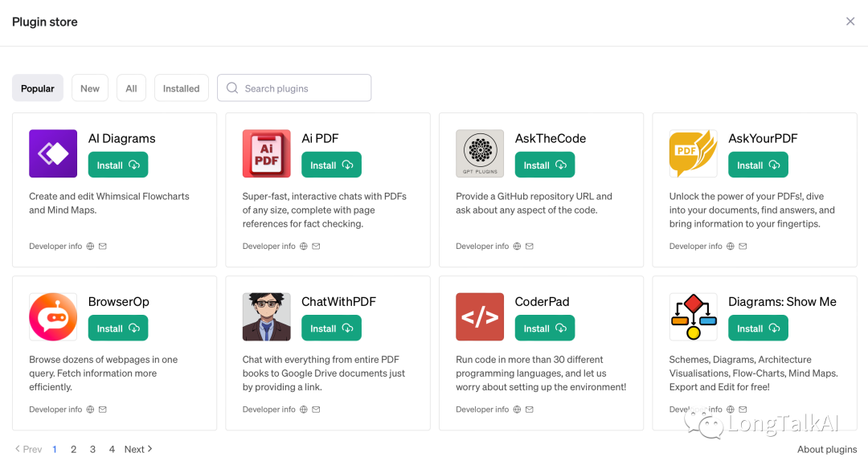Switch to the New plugins tab

pyautogui.click(x=90, y=88)
